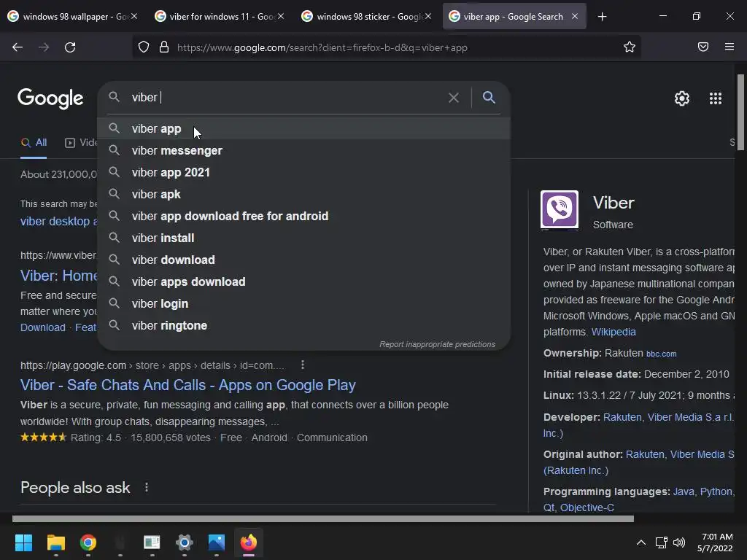Open the Python programming language link
Screen dimensions: 747x560
click(x=716, y=491)
